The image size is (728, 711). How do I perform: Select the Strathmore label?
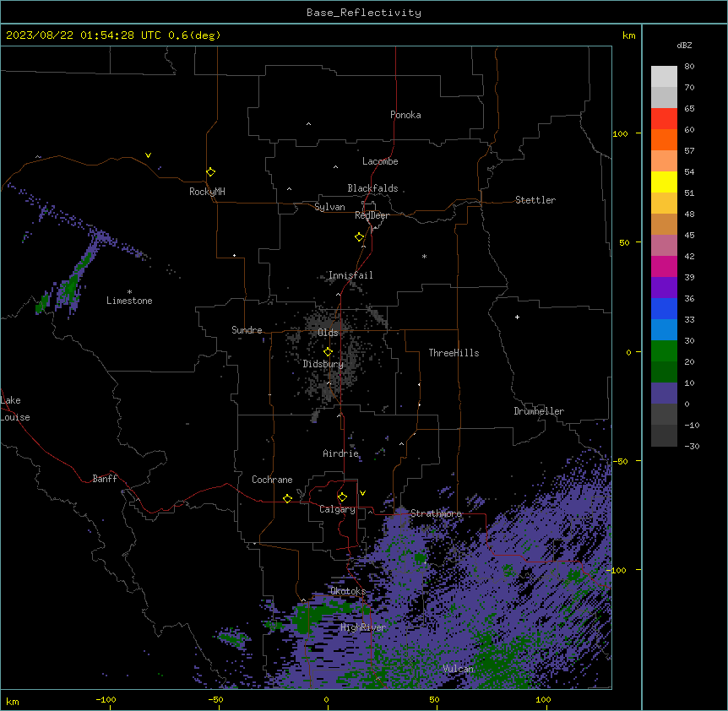[x=436, y=513]
